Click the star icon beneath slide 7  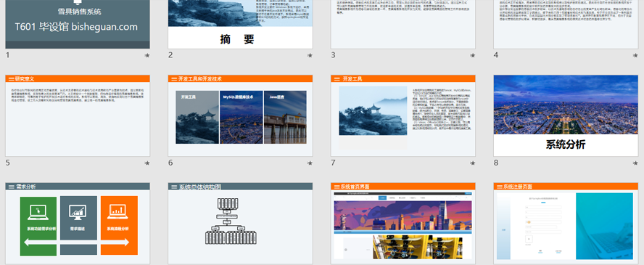pos(472,163)
